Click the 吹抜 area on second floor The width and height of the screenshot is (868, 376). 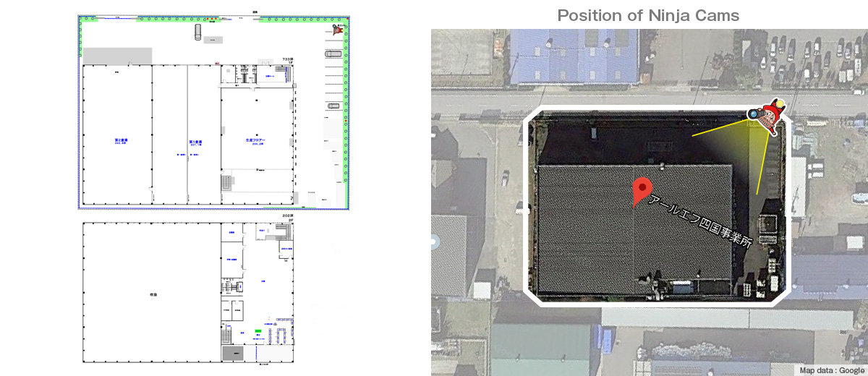click(x=153, y=294)
